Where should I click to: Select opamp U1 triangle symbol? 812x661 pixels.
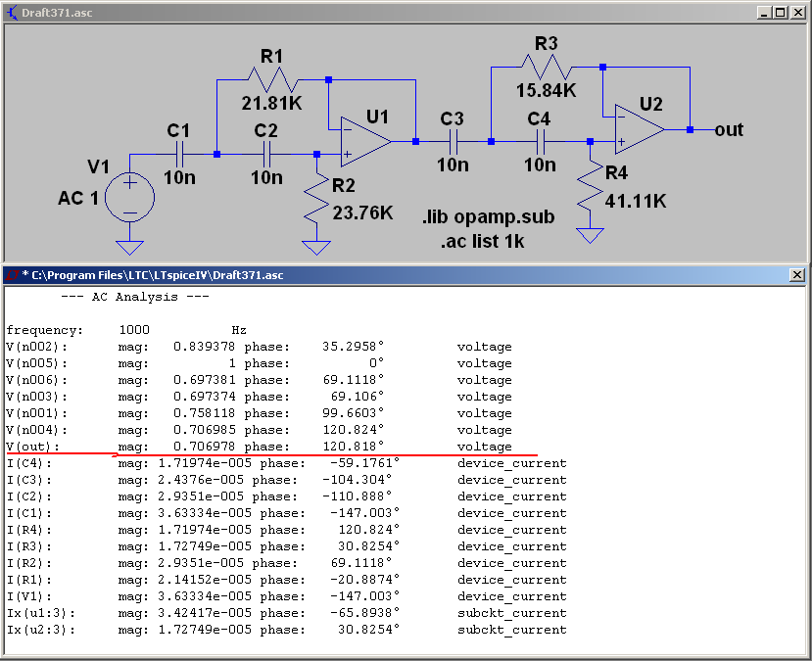(365, 142)
